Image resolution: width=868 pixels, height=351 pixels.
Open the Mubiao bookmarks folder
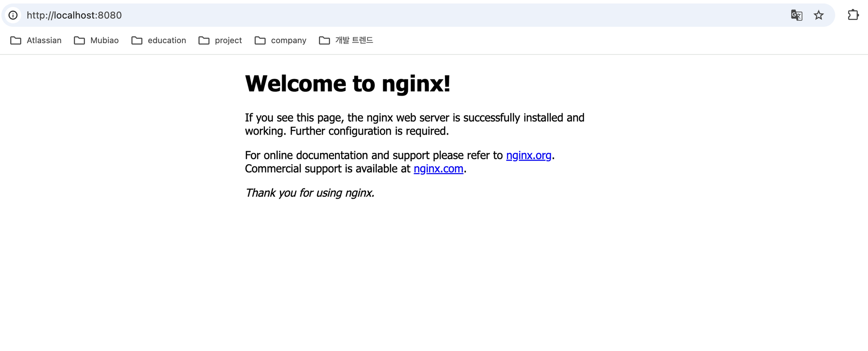coord(96,40)
